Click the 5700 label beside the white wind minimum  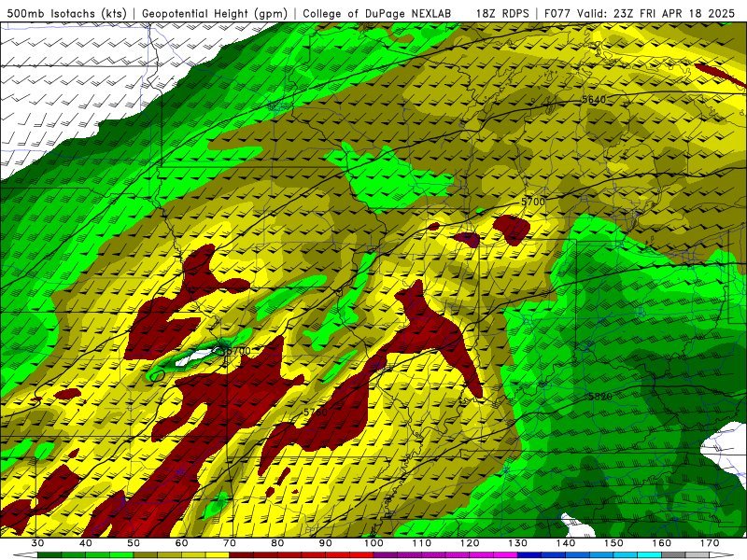pyautogui.click(x=238, y=351)
